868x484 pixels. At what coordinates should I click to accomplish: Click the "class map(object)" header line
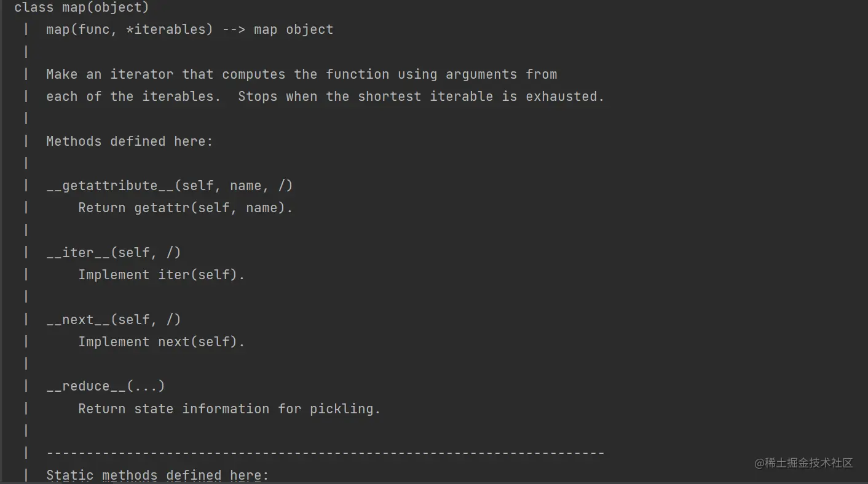click(82, 7)
